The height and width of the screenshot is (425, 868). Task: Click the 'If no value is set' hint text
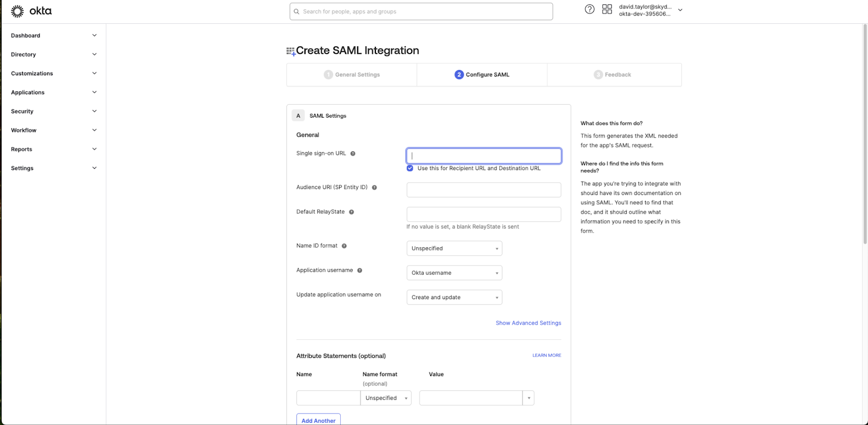(x=463, y=227)
